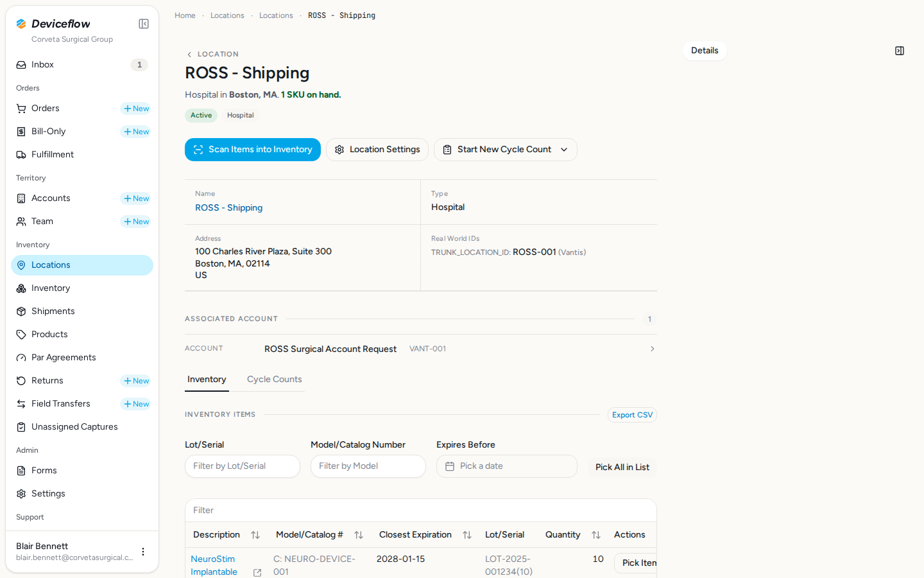Expand the ROSS Surgical Account Request row
The height and width of the screenshot is (578, 924).
pos(421,349)
